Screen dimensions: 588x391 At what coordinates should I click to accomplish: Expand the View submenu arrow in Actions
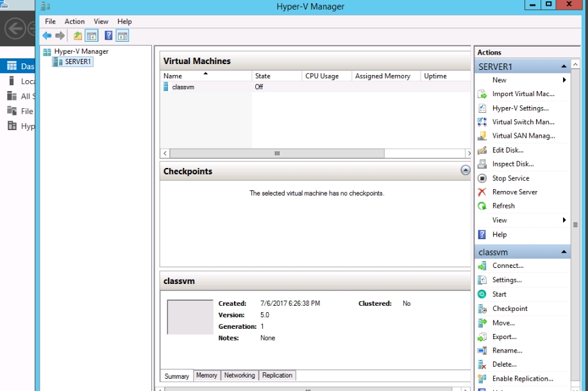point(564,220)
